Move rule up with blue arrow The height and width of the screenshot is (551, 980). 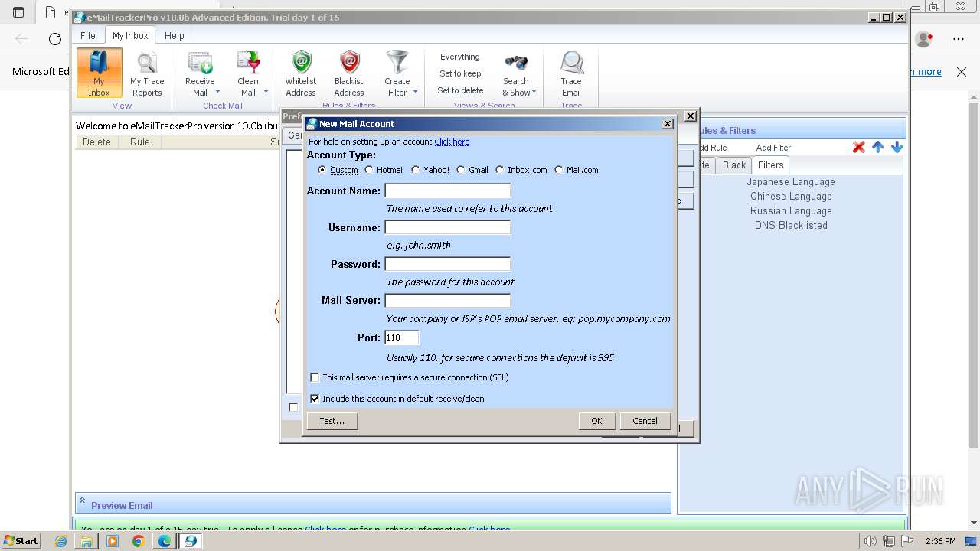[x=878, y=147]
